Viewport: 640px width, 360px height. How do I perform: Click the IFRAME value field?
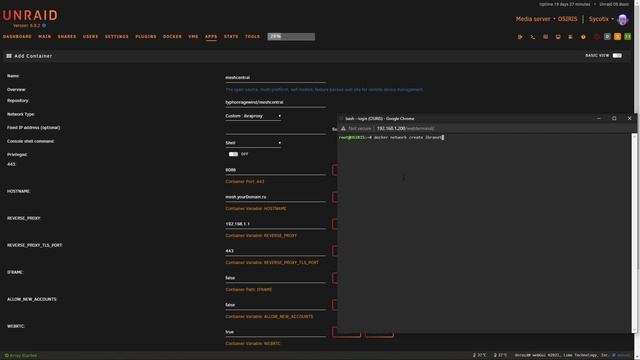tap(276, 278)
